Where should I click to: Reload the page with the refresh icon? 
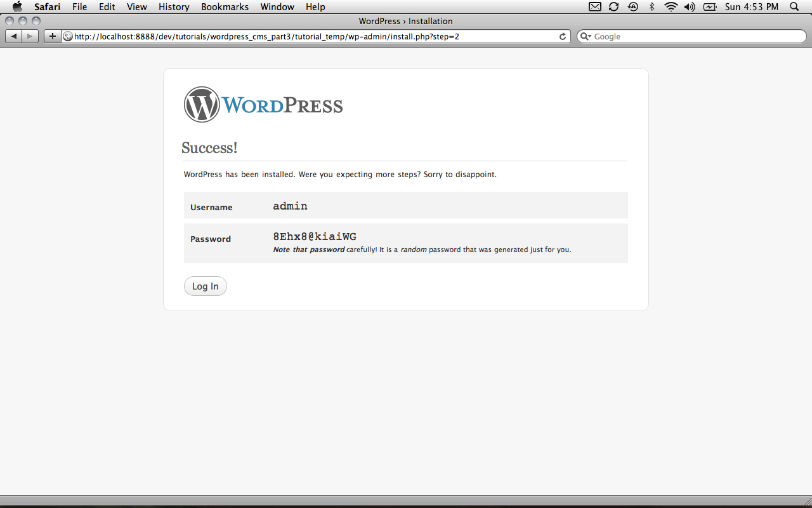click(x=562, y=36)
